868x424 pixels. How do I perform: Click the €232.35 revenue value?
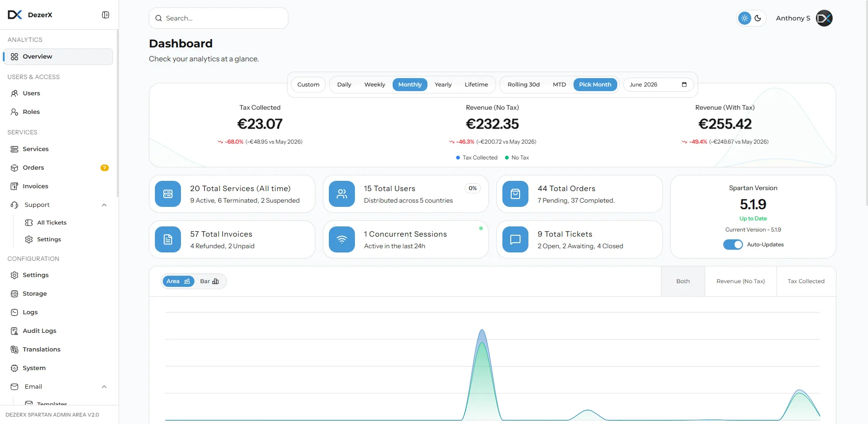tap(492, 124)
